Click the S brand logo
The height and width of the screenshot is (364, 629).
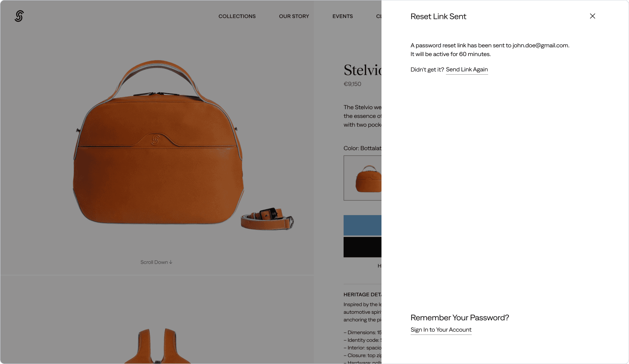[19, 16]
